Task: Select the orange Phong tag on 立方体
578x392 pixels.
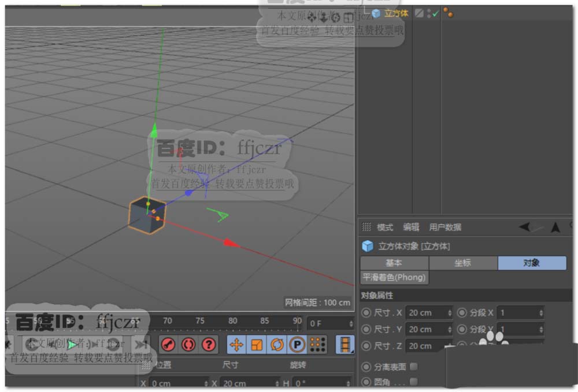Action: click(x=449, y=13)
